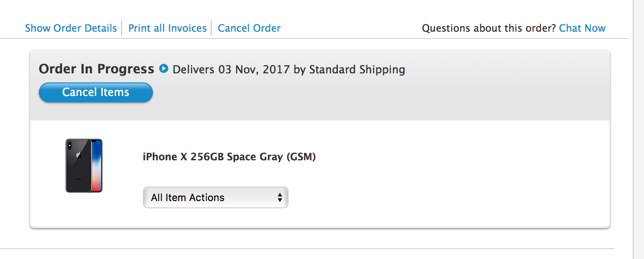This screenshot has height=259, width=644.
Task: Click the iPhone X product image
Action: [84, 166]
